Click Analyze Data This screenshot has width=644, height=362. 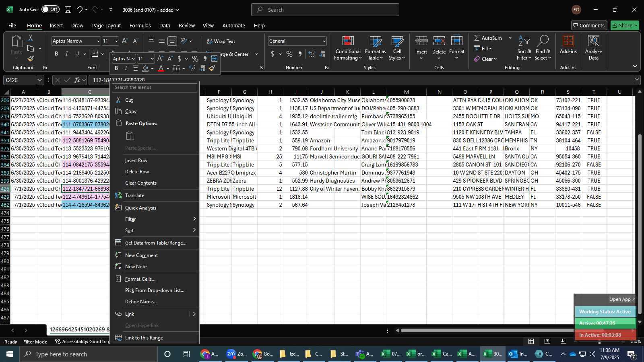(593, 48)
